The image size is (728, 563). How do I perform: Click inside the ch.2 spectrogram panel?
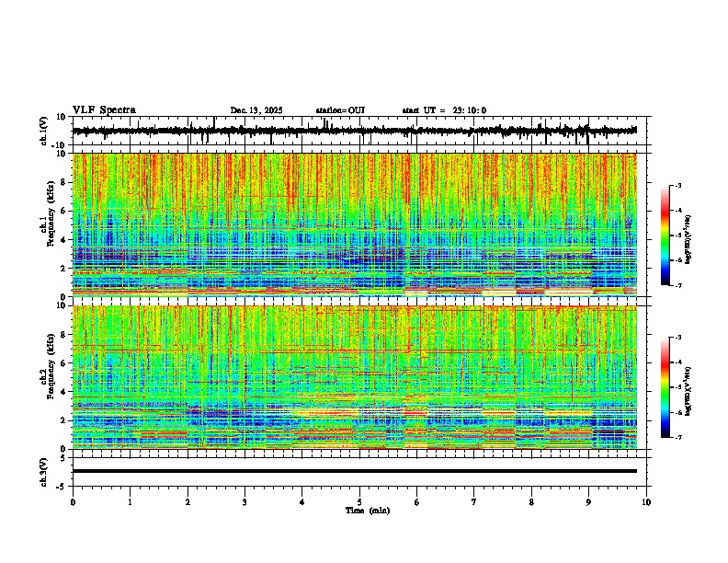pyautogui.click(x=354, y=377)
